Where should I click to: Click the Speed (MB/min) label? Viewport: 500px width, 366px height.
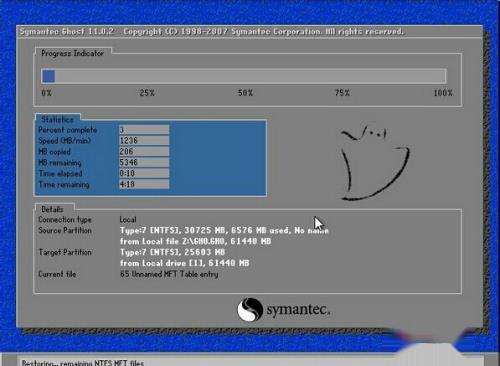coord(64,141)
